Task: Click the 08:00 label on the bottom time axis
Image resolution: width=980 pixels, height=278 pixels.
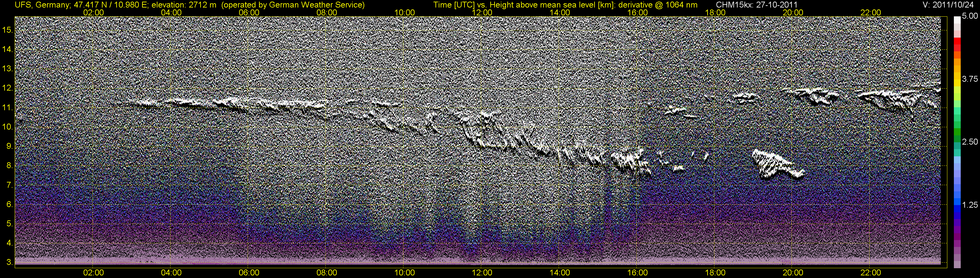Action: (327, 273)
